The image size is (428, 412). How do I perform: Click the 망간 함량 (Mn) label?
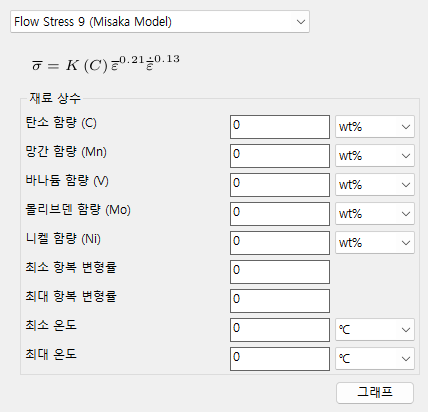click(x=66, y=152)
